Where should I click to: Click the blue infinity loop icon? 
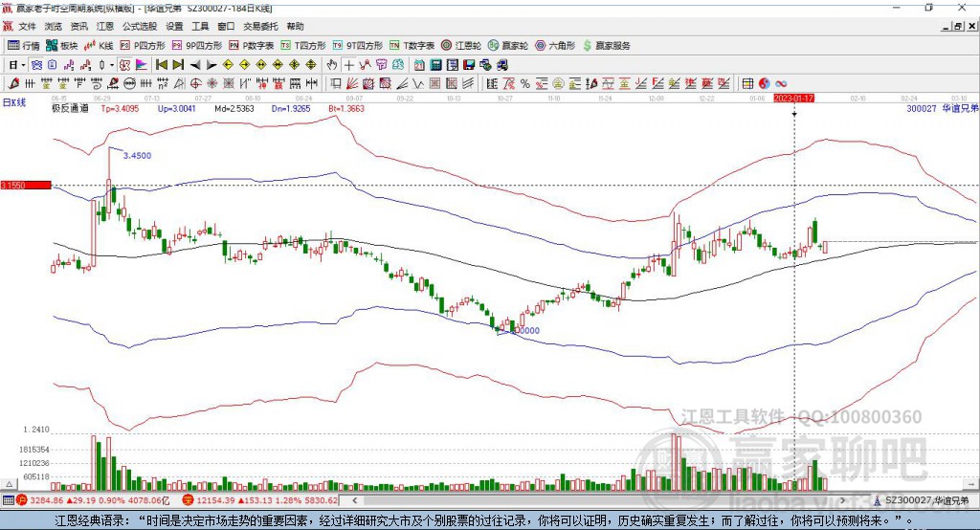point(781,84)
